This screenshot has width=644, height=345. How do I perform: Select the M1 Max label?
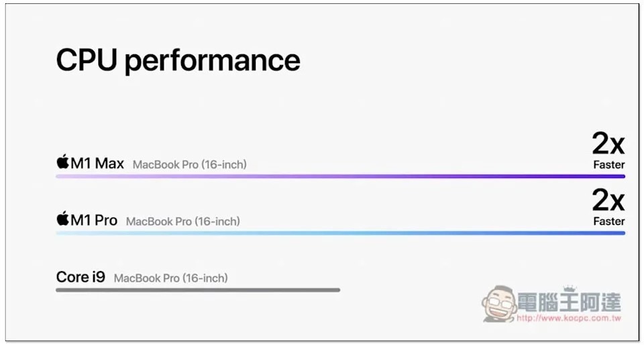pos(97,163)
